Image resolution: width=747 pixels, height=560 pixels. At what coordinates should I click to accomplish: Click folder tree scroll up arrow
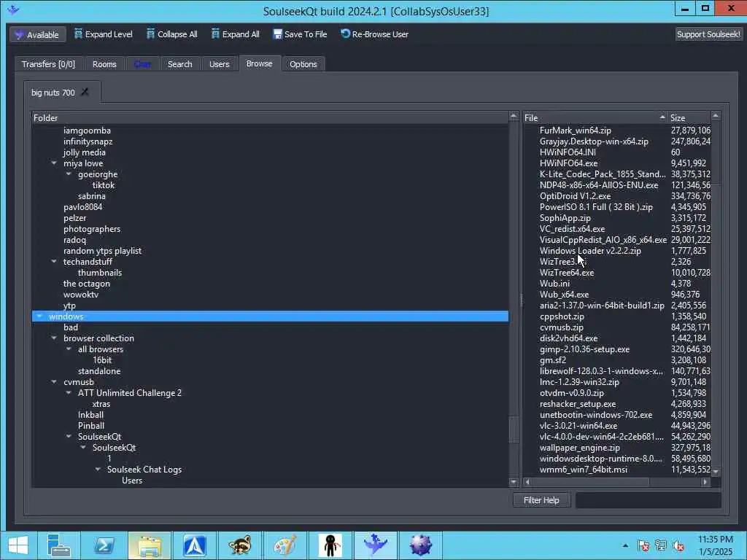[514, 116]
